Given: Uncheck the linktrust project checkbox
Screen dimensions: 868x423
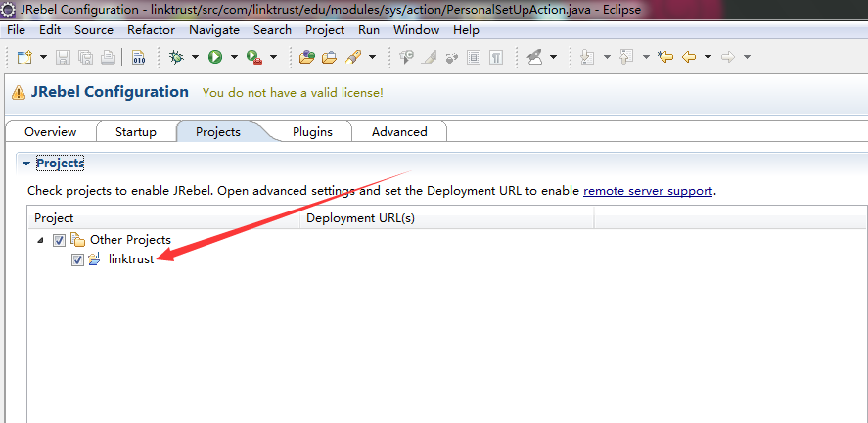Looking at the screenshot, I should click(x=77, y=259).
